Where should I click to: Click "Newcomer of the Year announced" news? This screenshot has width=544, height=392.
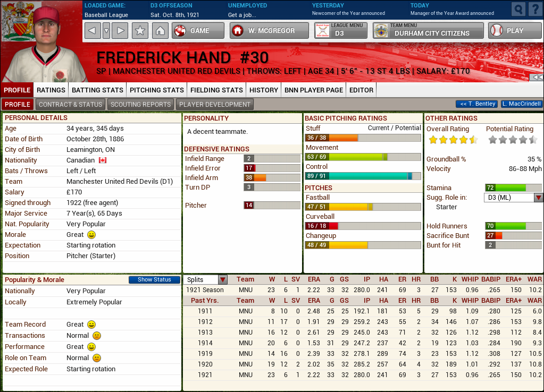[x=348, y=13]
